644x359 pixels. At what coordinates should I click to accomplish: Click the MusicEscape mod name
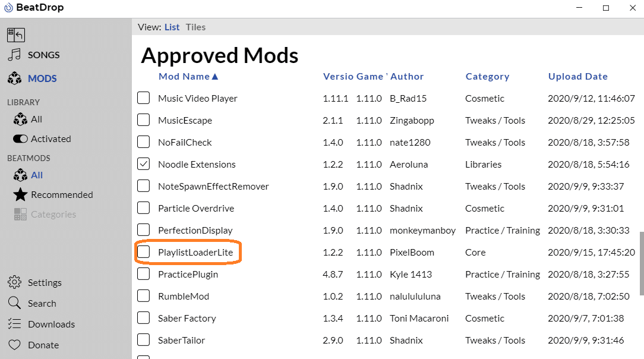[185, 120]
